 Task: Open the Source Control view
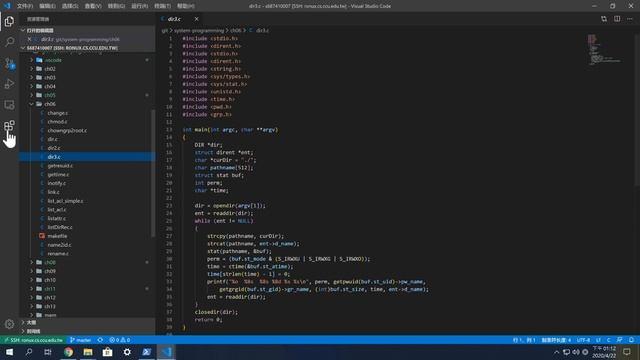[x=9, y=63]
